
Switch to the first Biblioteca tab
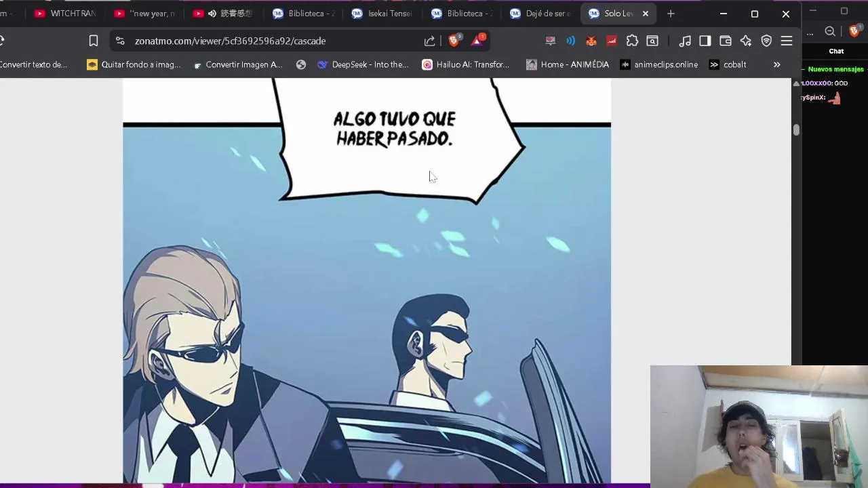pos(303,14)
